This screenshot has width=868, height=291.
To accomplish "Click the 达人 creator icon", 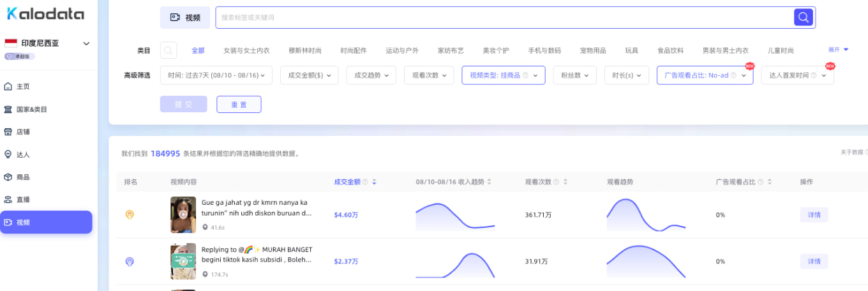I will (x=8, y=154).
